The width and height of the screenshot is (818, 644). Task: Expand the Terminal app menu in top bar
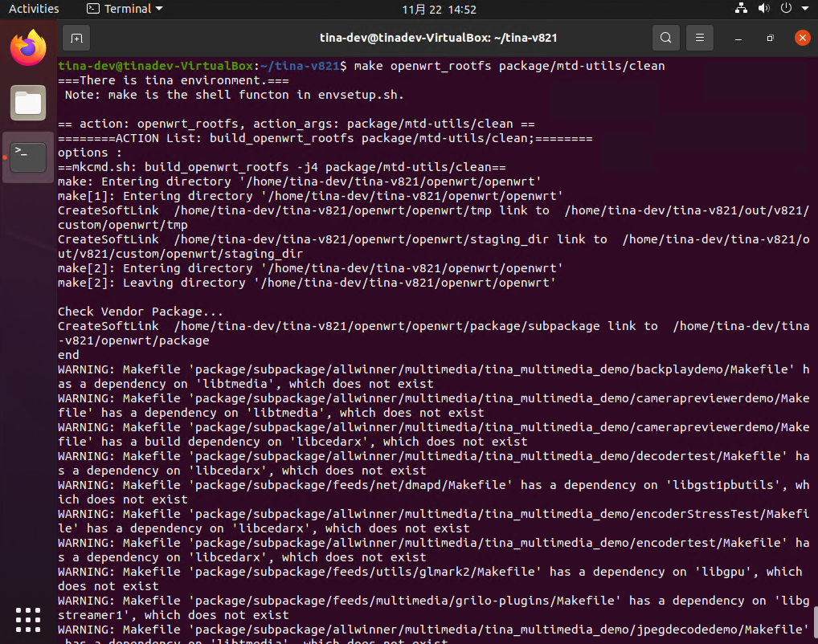pos(125,9)
